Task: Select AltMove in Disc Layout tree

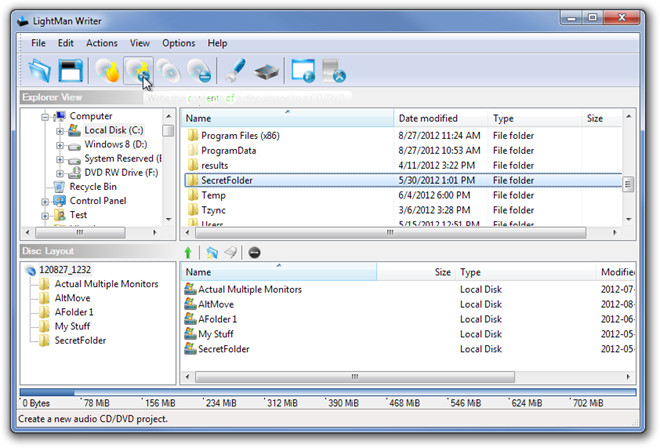Action: 72,298
